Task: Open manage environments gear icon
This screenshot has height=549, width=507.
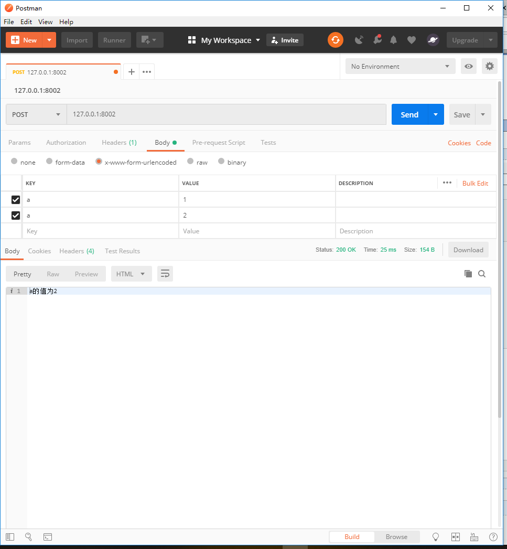Action: pos(489,66)
